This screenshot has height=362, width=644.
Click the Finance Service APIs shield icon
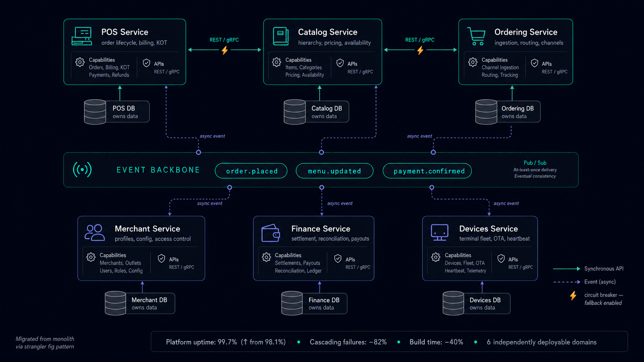338,259
